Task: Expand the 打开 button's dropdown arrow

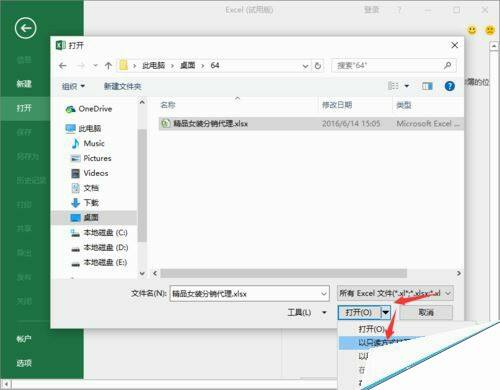Action: click(x=385, y=312)
